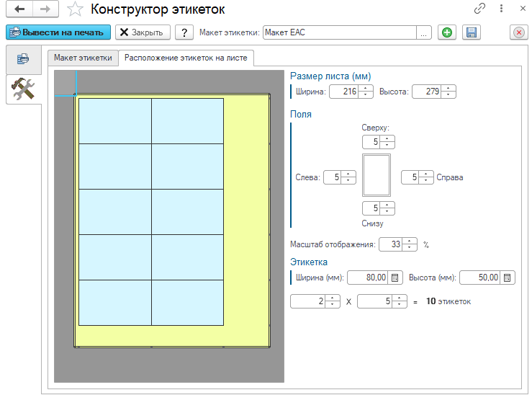Select the hammer and wrench settings tab
532x395 pixels.
coord(23,89)
